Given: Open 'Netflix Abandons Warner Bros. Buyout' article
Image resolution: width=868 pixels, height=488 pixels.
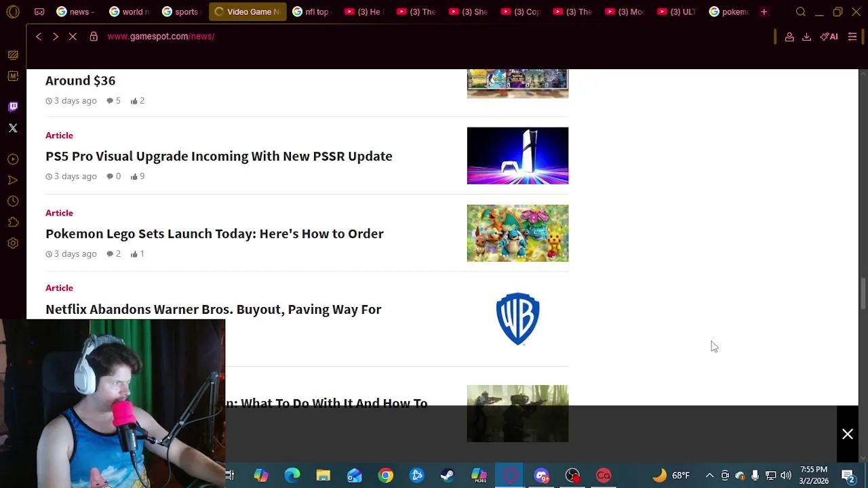Looking at the screenshot, I should point(213,309).
